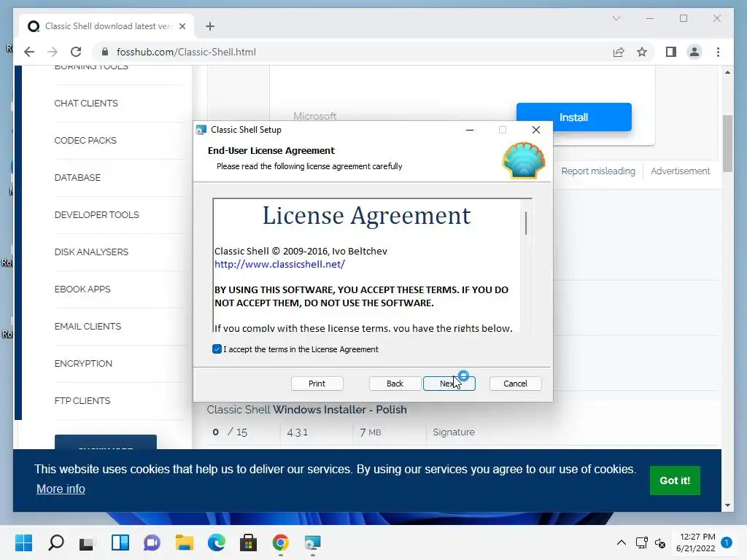Viewport: 747px width, 560px height.
Task: Open Chrome three-dot menu
Action: coord(718,52)
